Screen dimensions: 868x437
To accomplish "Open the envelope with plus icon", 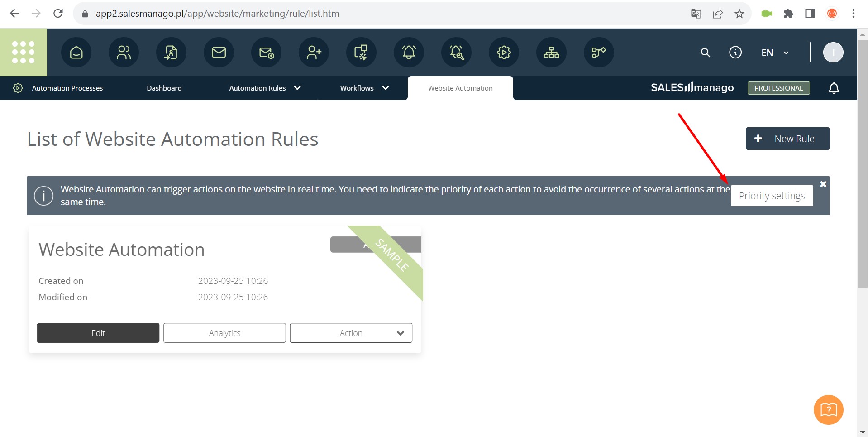I will [x=266, y=53].
